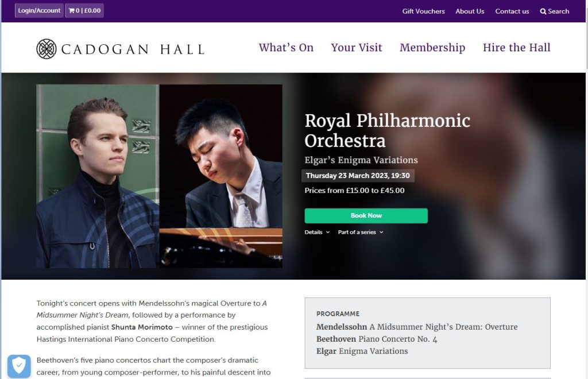Expand the Details chevron arrow
This screenshot has height=379, width=588.
pyautogui.click(x=328, y=233)
